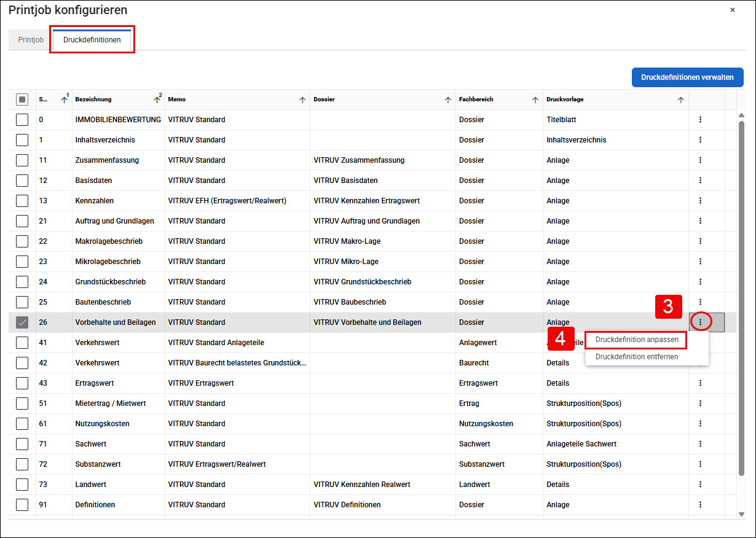Click the Fachbereich column header label
Viewport: 756px width, 538px height.
(476, 99)
